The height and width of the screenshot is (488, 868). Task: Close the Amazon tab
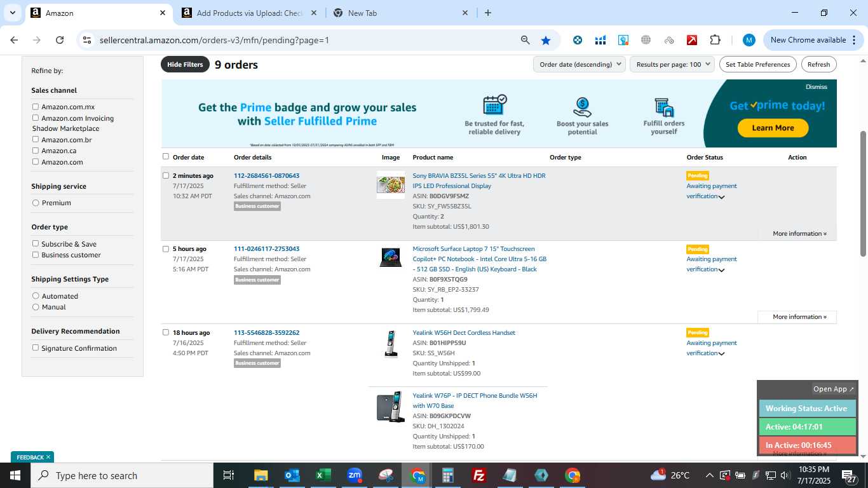coord(163,13)
